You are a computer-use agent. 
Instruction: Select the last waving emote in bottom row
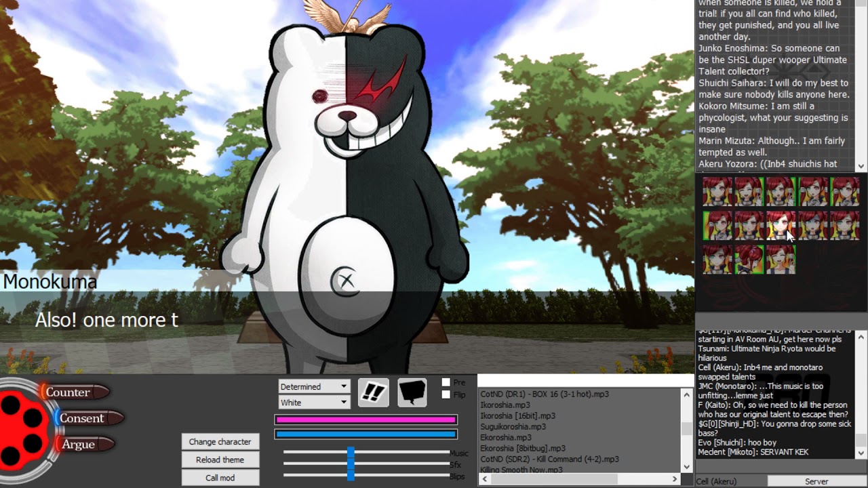click(x=781, y=260)
